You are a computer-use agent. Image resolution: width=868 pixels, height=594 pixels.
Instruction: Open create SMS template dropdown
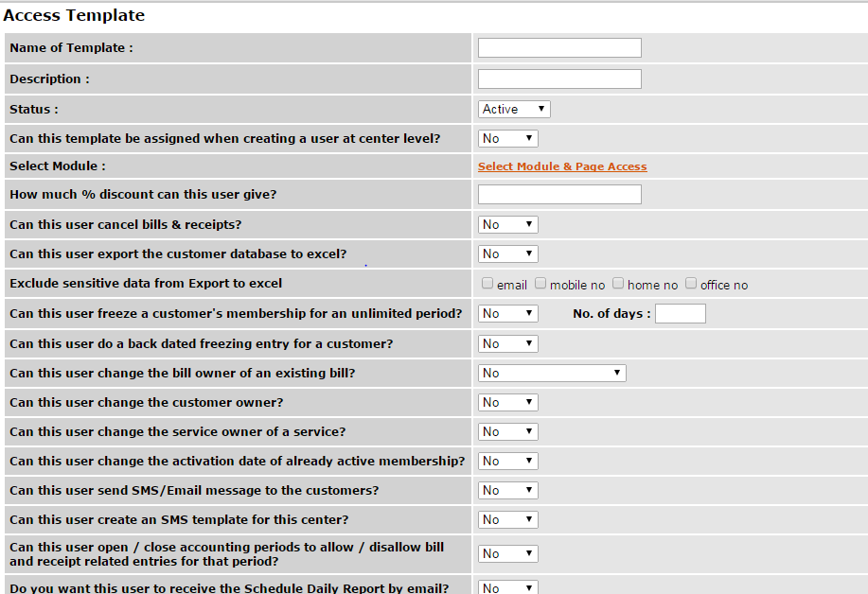pos(508,519)
